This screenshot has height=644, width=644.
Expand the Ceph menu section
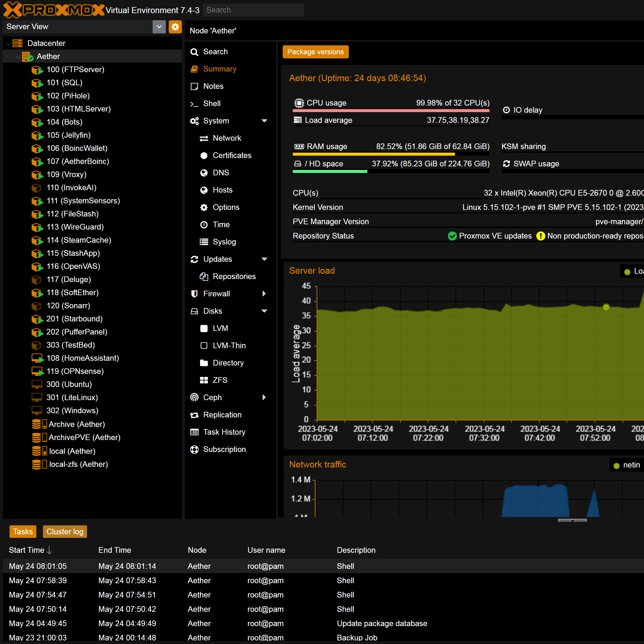tap(264, 397)
